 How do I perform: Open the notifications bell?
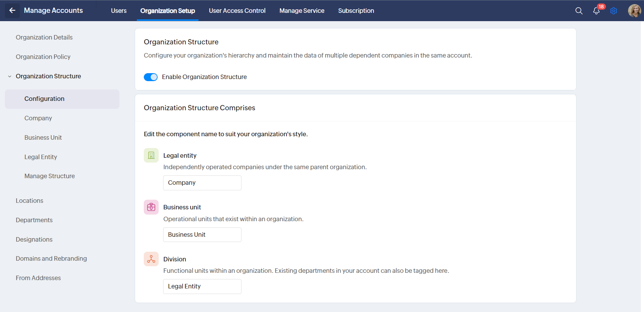click(596, 11)
